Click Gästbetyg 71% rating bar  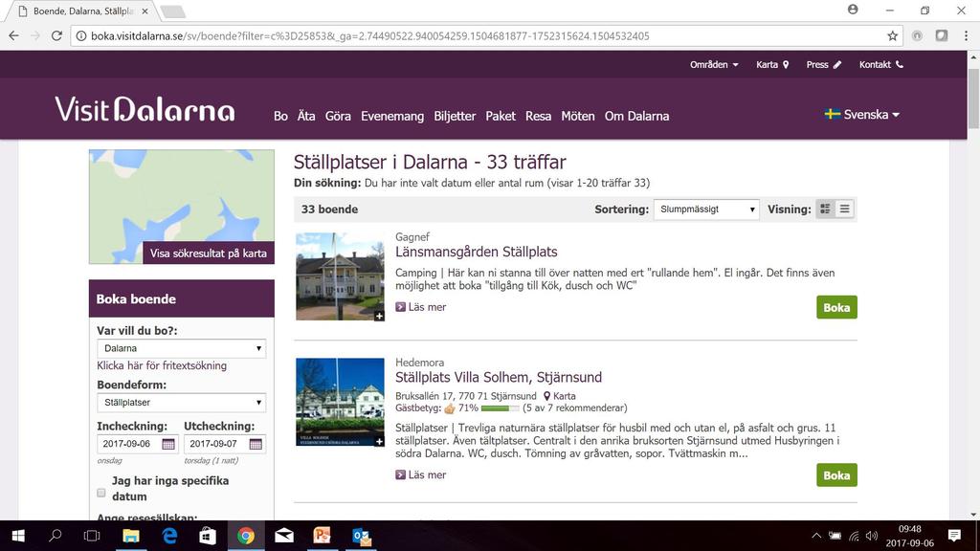pyautogui.click(x=500, y=408)
